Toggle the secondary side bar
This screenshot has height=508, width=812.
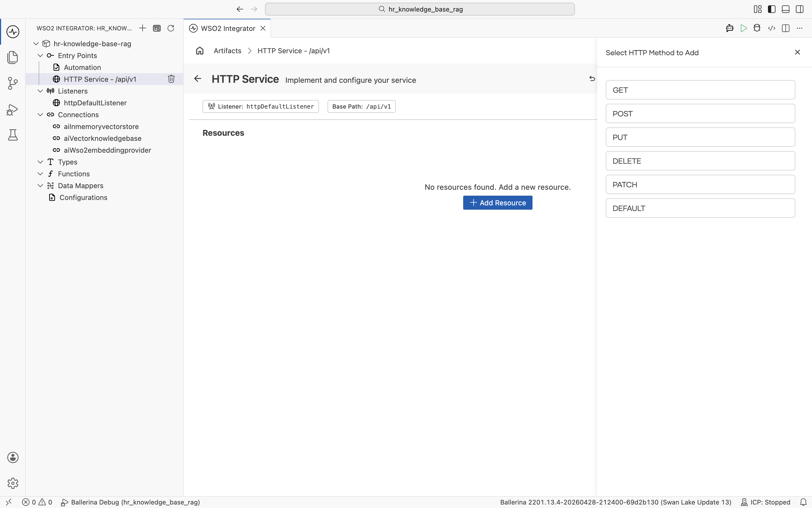coord(800,9)
